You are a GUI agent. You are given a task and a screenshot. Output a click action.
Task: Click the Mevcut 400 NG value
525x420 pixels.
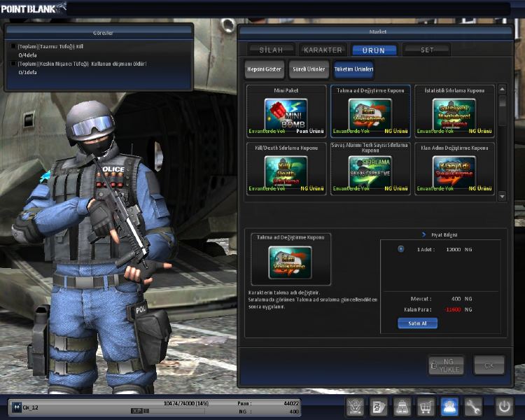click(462, 299)
